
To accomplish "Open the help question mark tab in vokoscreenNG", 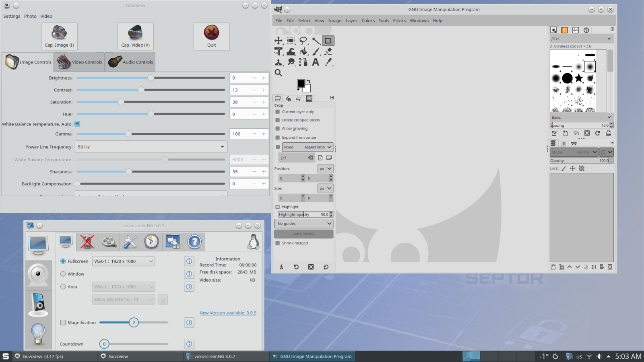I will click(194, 242).
